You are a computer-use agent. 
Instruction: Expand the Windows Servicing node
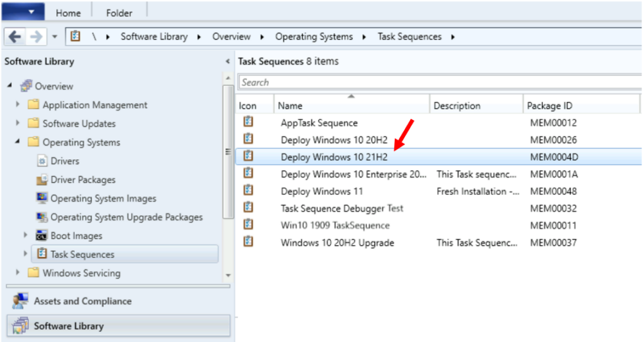pyautogui.click(x=18, y=272)
